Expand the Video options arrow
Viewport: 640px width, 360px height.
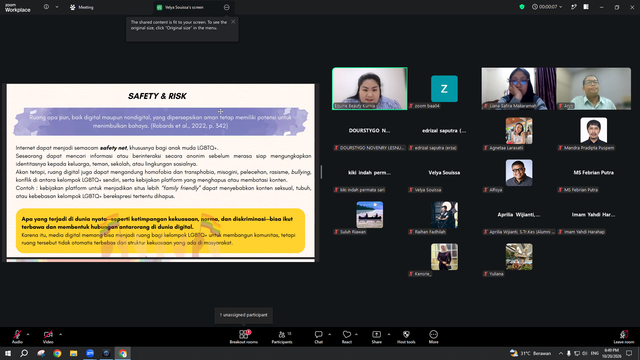click(x=60, y=334)
